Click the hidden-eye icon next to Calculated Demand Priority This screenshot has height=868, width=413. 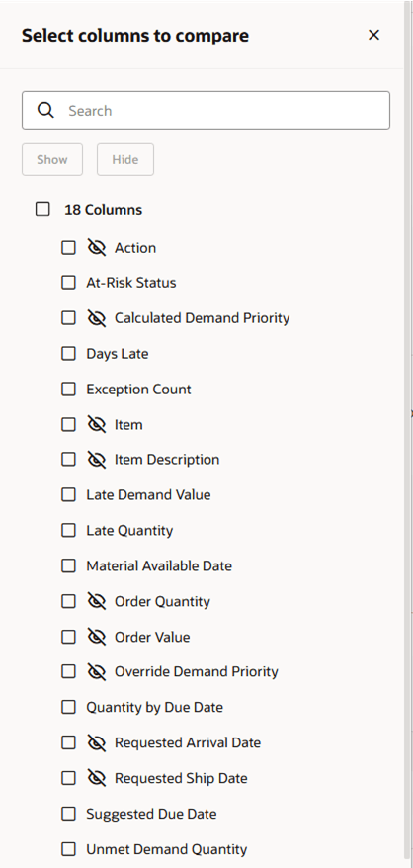click(96, 317)
